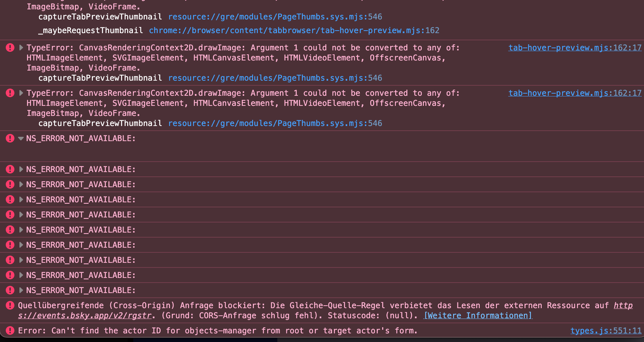Image resolution: width=644 pixels, height=342 pixels.
Task: Click the error icon of the expanded NS_ERROR_NOT_AVAILABLE entry
Action: [10, 138]
